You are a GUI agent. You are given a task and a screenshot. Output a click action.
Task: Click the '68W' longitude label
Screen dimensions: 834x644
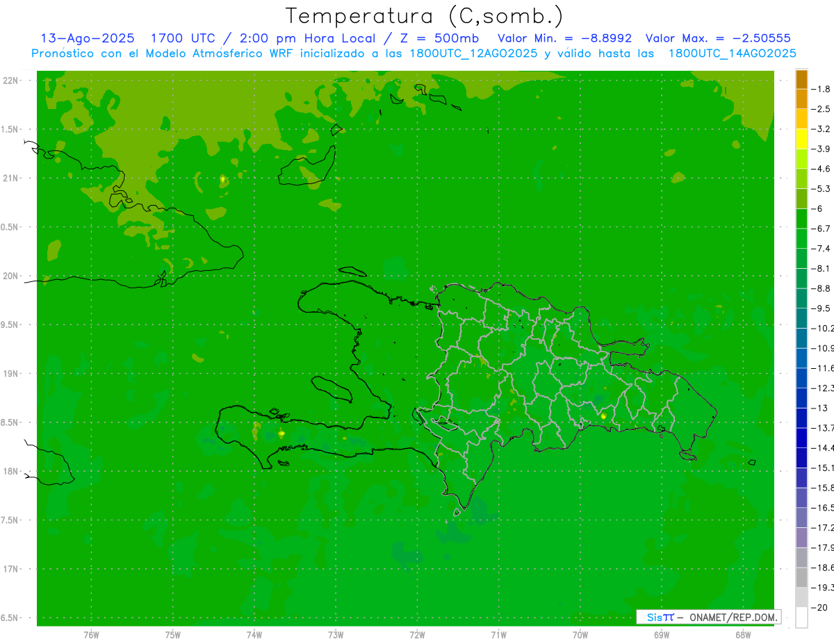742,635
